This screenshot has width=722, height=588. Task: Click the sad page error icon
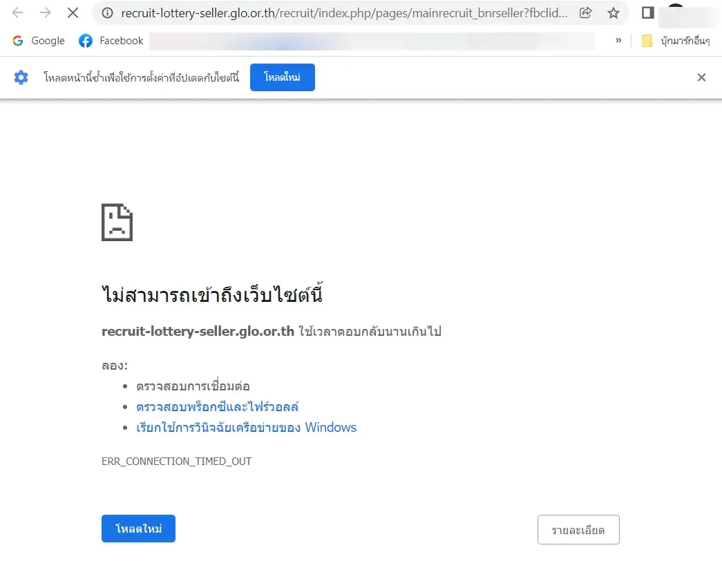117,222
